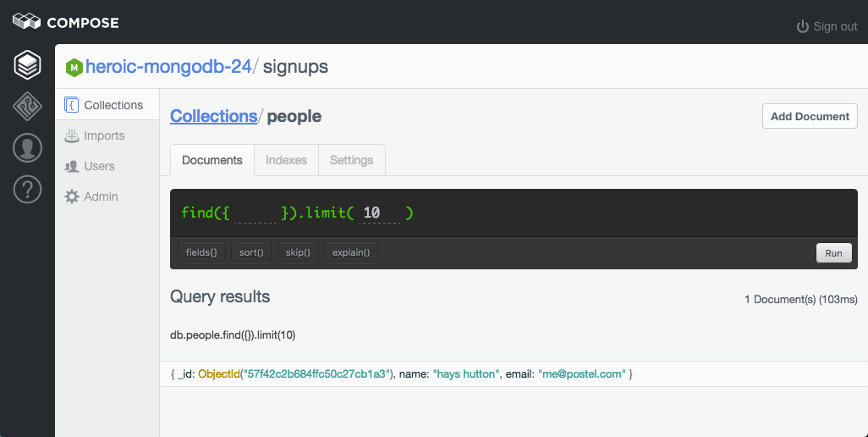Open the account profile icon
This screenshot has height=437, width=868.
(x=27, y=148)
